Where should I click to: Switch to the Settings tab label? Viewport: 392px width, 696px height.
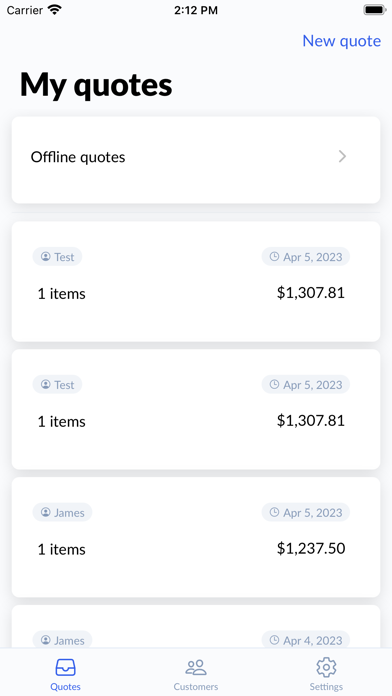pos(326,687)
